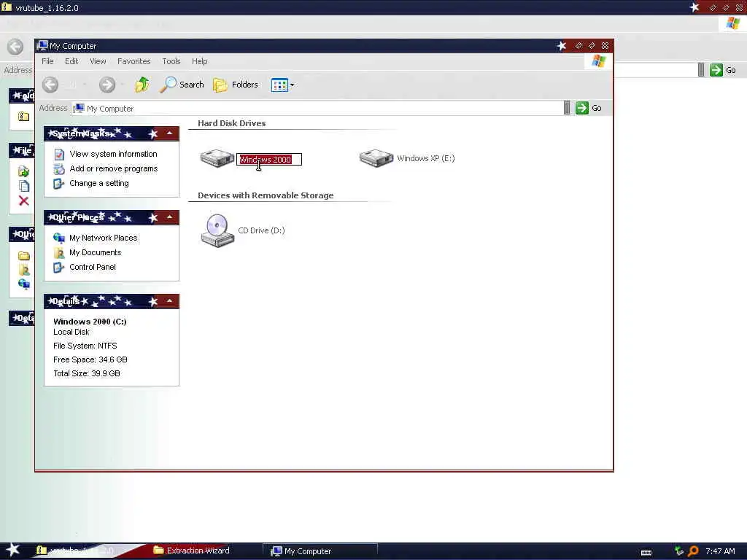Open the Favorites menu
Image resolution: width=747 pixels, height=560 pixels.
134,61
